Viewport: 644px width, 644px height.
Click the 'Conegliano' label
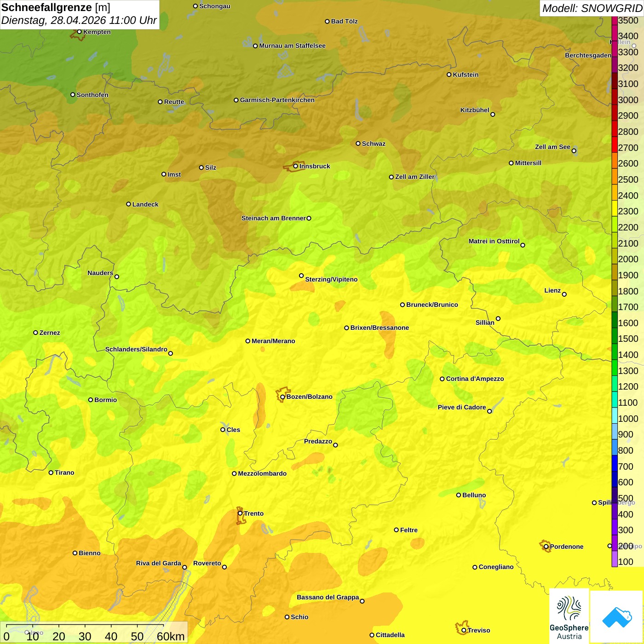(x=496, y=567)
